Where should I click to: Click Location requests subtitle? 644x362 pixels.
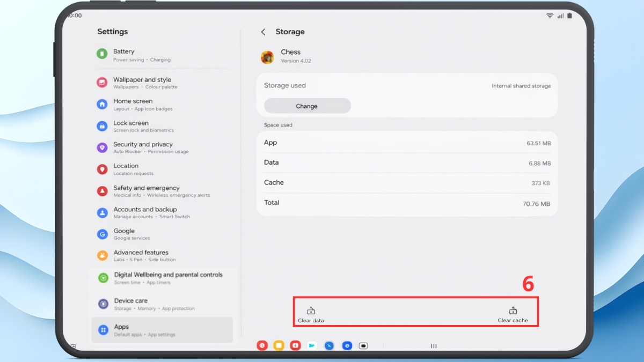(133, 174)
